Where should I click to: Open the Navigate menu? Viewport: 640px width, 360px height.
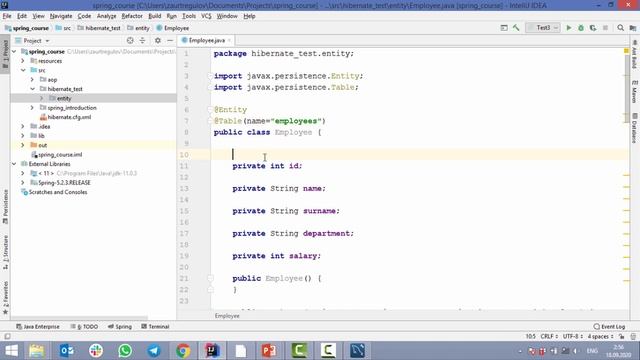[61, 16]
